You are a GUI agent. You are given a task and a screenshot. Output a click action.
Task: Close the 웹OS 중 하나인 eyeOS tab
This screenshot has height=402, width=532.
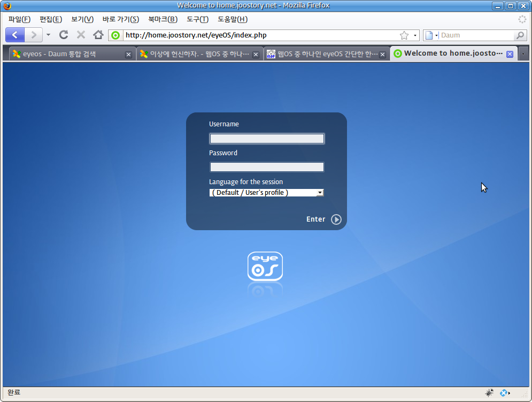[382, 55]
